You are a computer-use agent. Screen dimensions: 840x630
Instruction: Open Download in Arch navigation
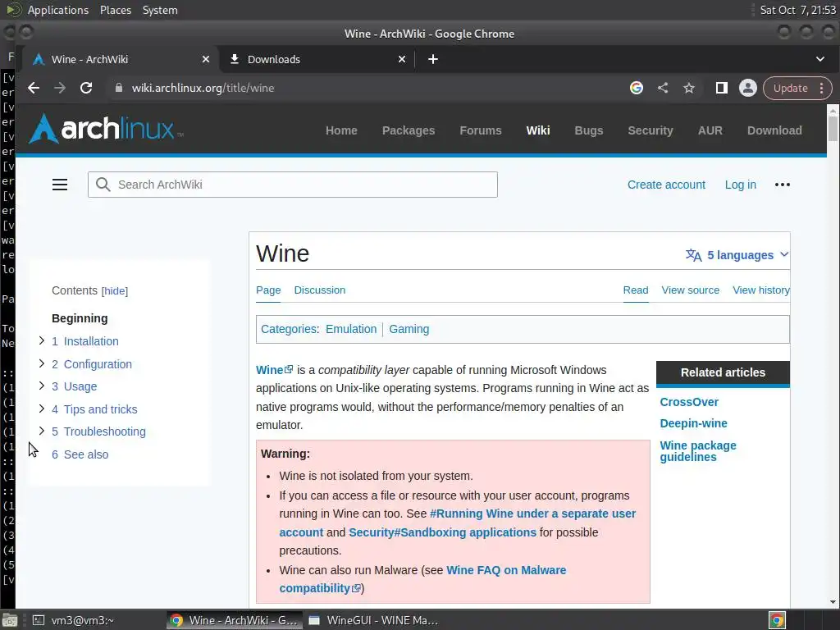[774, 130]
